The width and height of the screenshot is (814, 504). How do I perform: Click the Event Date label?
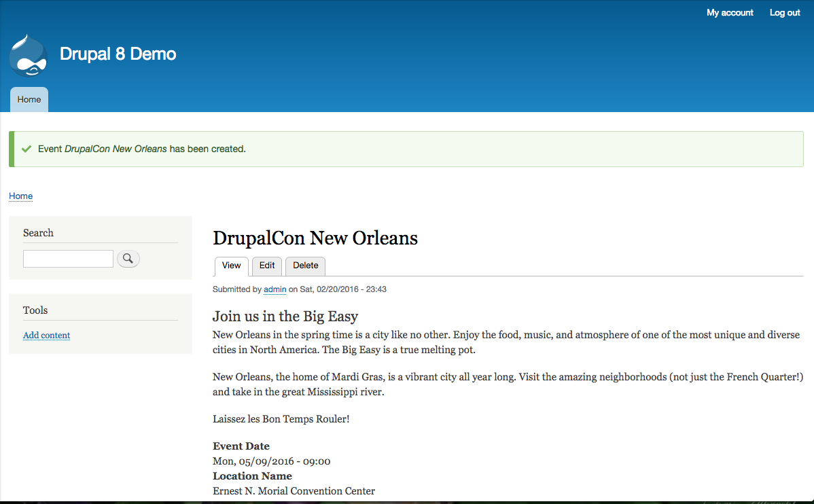[x=241, y=446]
